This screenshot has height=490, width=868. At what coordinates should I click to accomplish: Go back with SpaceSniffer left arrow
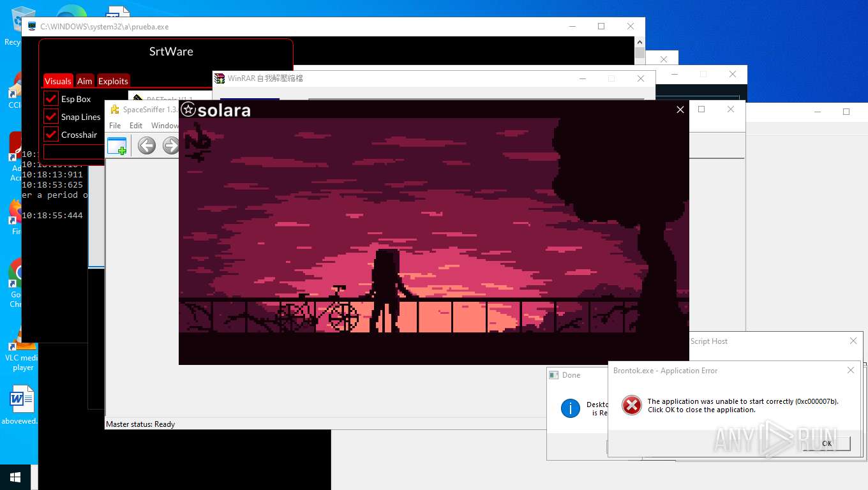(147, 145)
